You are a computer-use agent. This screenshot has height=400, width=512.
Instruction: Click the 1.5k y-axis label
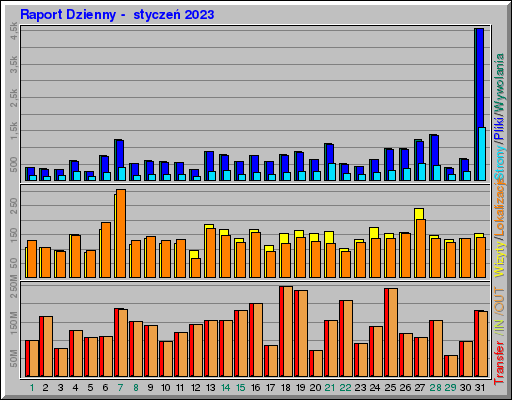coord(13,131)
